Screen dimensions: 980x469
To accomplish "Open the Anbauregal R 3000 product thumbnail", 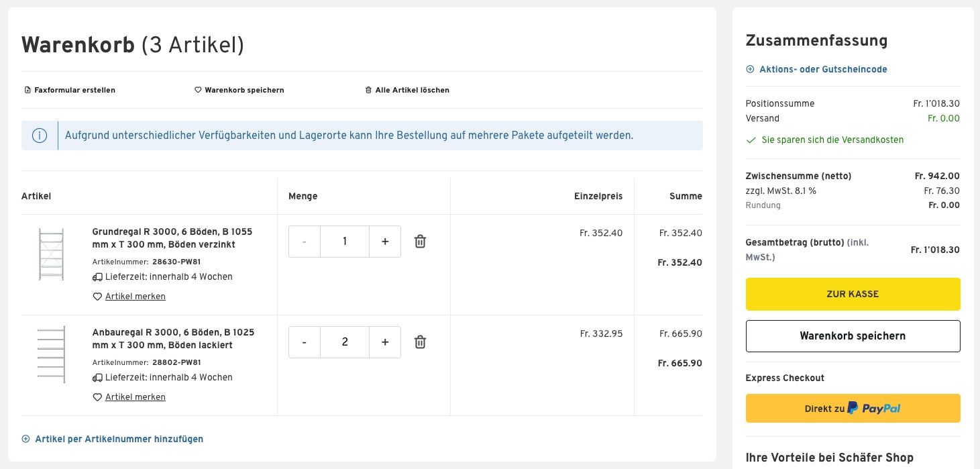I will point(51,354).
